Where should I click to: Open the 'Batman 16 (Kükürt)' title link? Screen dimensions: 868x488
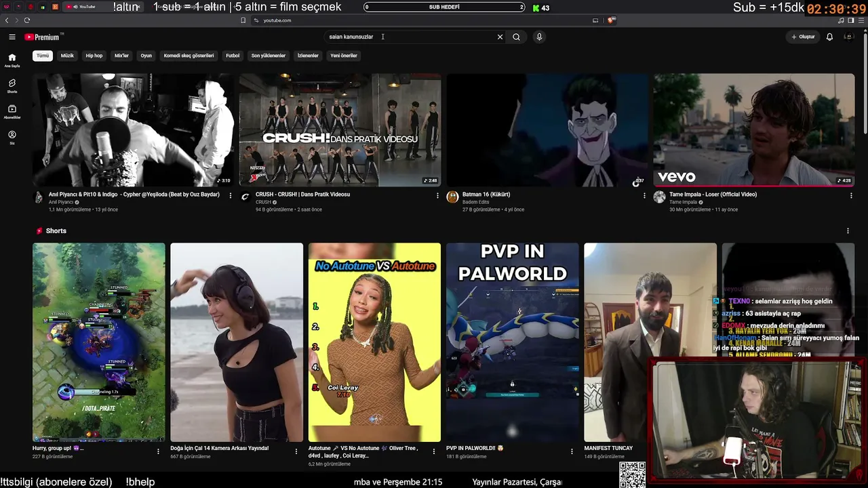click(486, 195)
